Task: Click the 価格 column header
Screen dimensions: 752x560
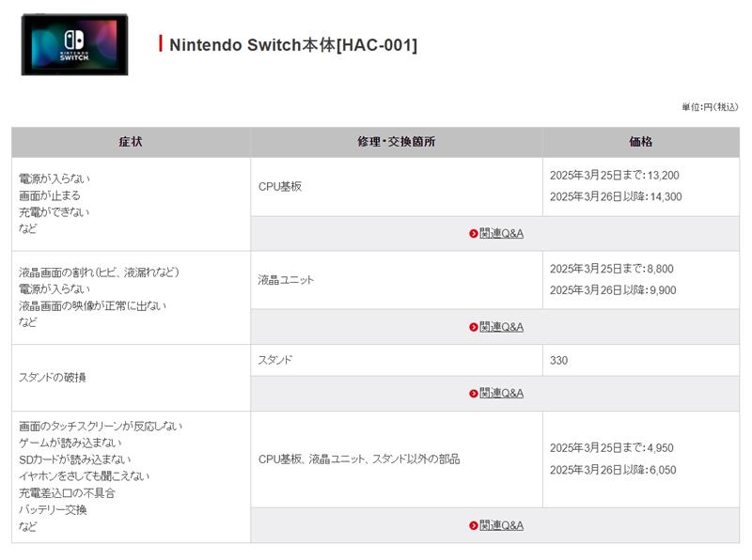Action: coord(640,142)
